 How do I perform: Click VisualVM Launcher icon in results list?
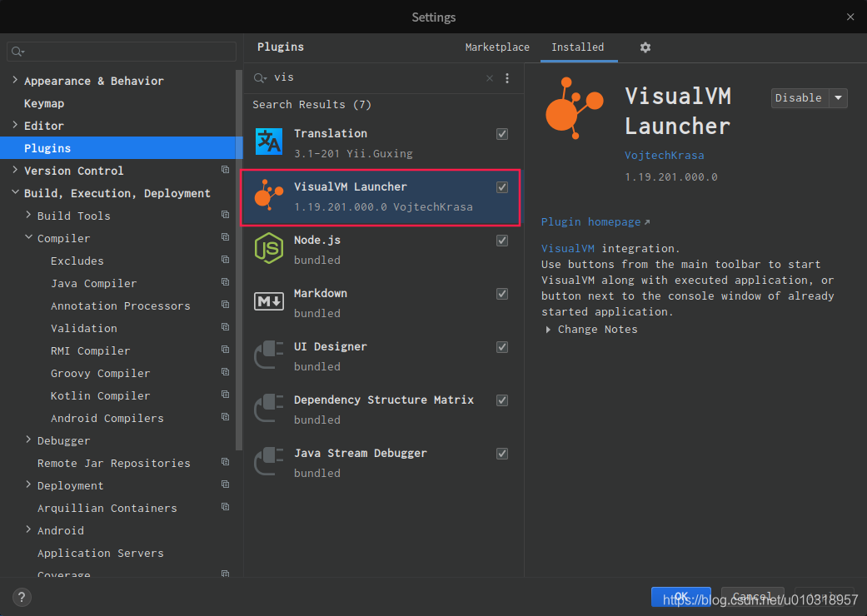click(269, 195)
